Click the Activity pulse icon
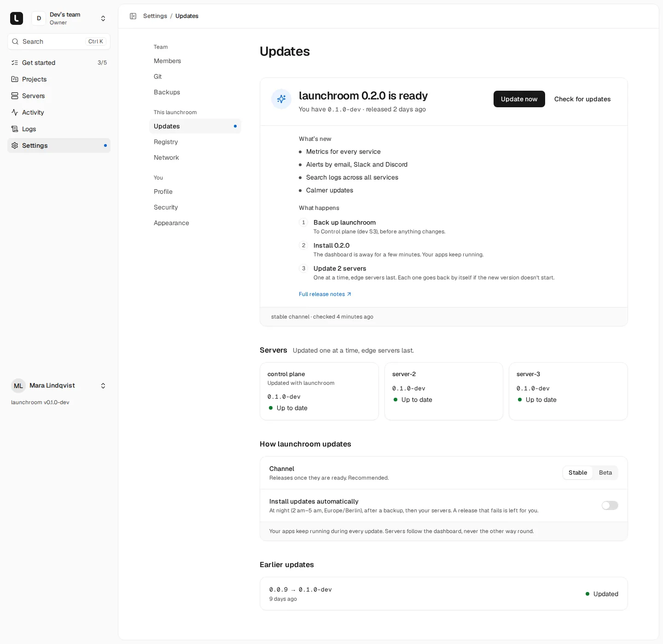This screenshot has height=644, width=663. click(15, 112)
